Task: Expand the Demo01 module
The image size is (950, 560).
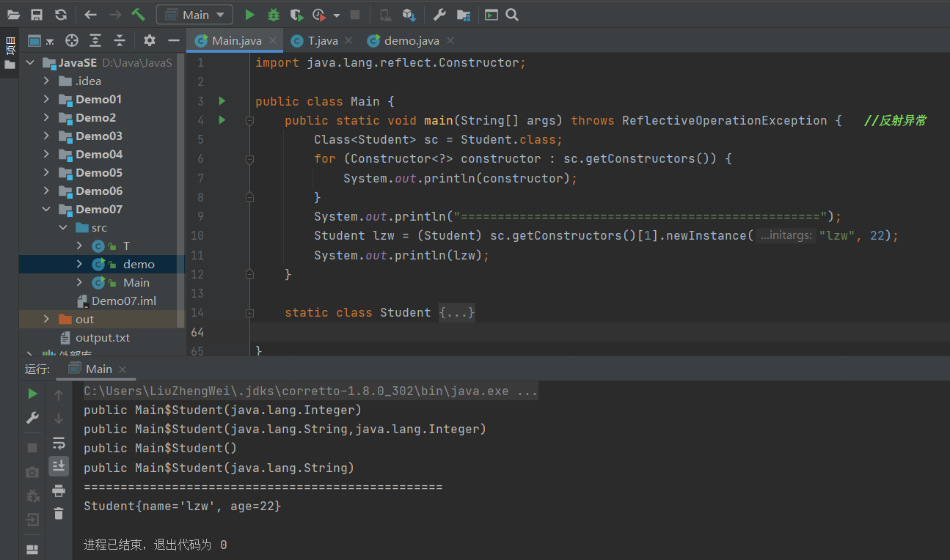Action: pos(47,100)
